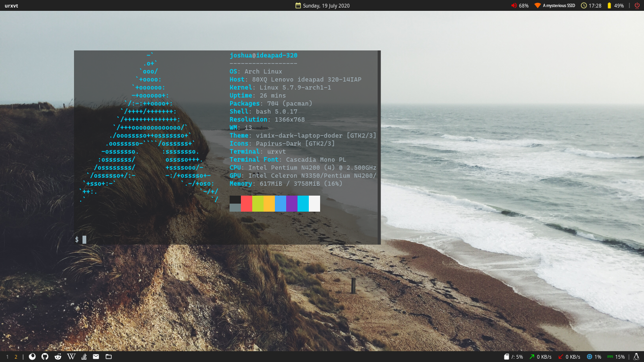Click the green upload arrow icon
644x362 pixels.
tap(532, 357)
